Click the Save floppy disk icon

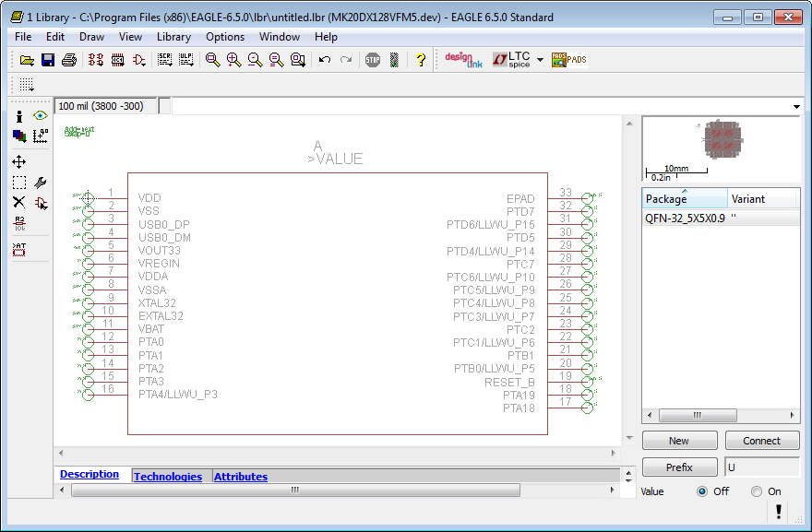pos(48,60)
